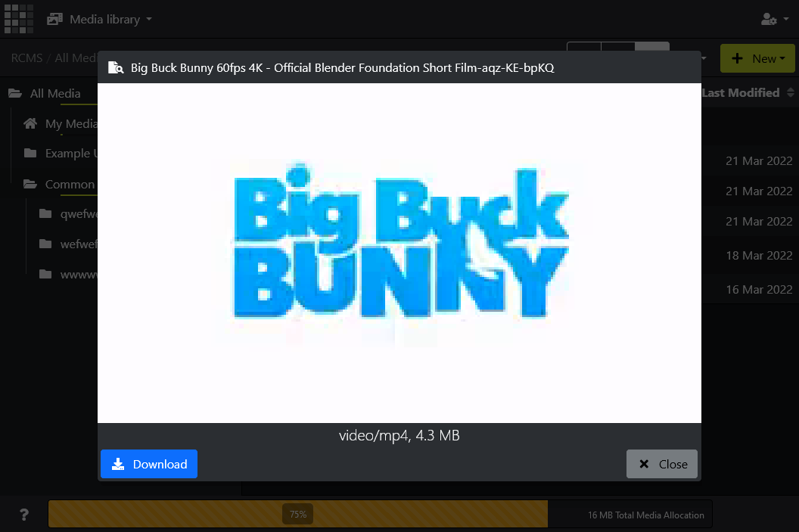This screenshot has width=799, height=532.
Task: Select the Example folder in the tree
Action: (60, 154)
